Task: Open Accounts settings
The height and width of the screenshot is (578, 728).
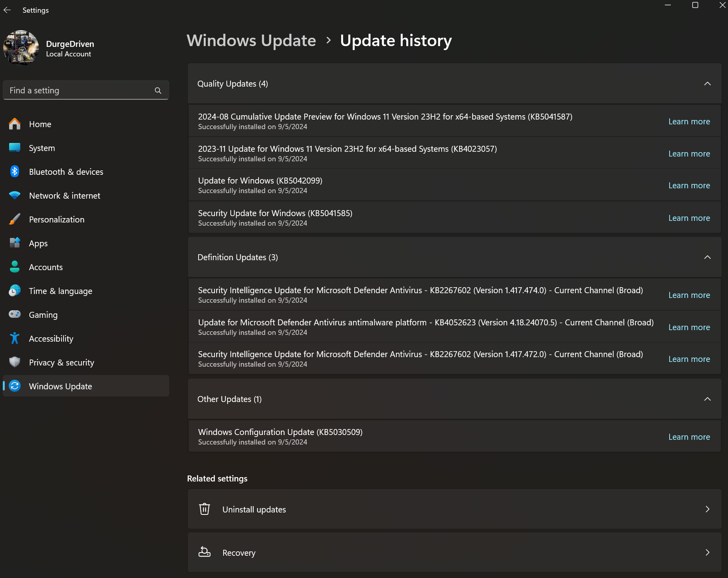Action: pyautogui.click(x=86, y=267)
